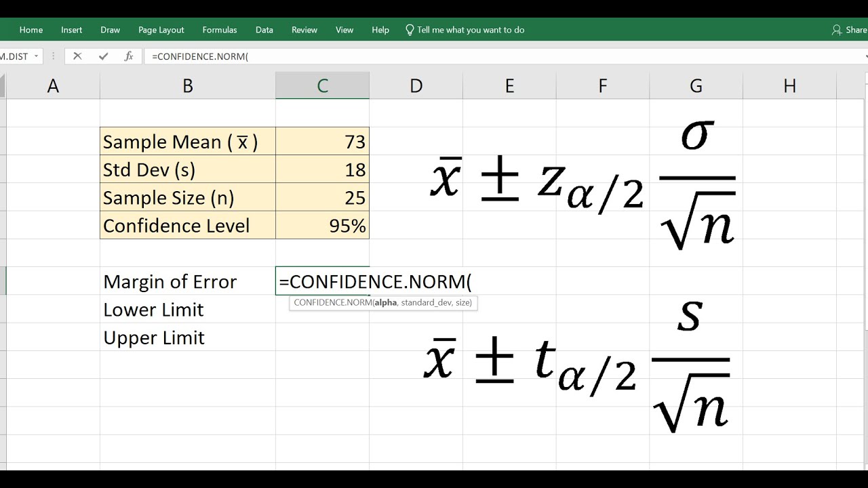This screenshot has height=488, width=868.
Task: Select the cell containing 95%
Action: pyautogui.click(x=323, y=225)
